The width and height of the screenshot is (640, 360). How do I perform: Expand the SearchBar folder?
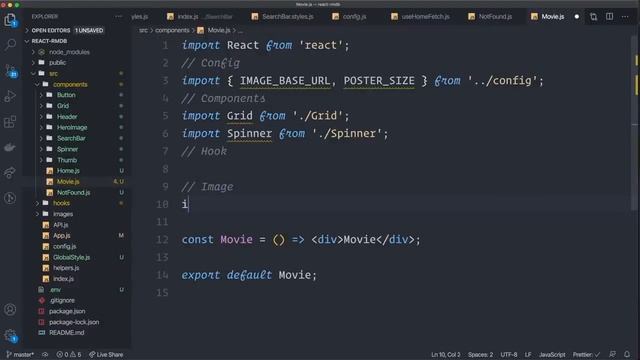[x=71, y=138]
